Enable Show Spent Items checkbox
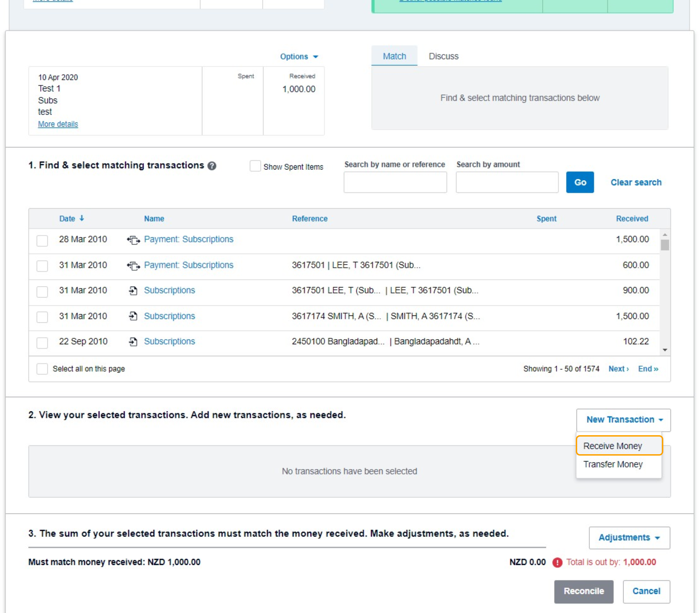This screenshot has width=700, height=613. (255, 166)
